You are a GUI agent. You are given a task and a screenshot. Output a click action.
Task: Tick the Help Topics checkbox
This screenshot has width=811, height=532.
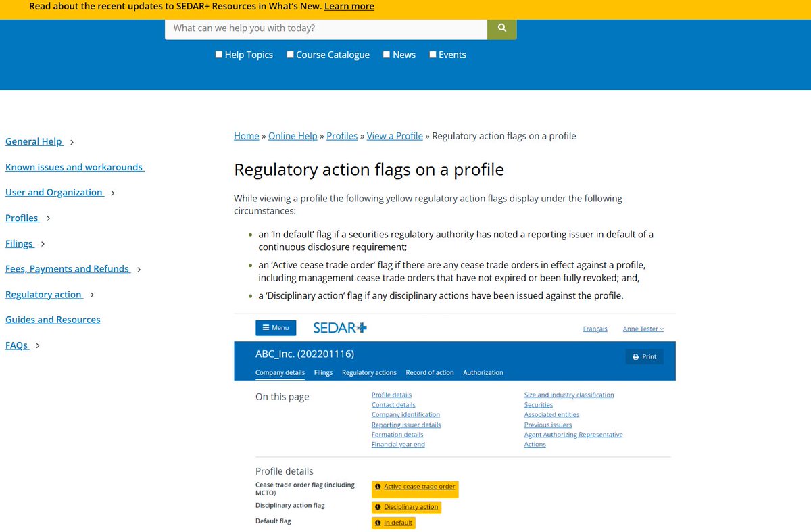click(219, 55)
